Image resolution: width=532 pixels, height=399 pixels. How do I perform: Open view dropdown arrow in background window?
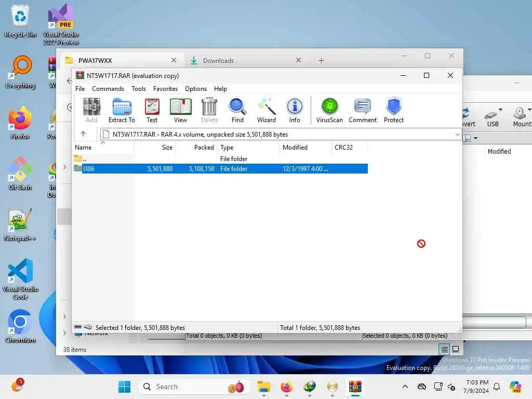[x=476, y=138]
